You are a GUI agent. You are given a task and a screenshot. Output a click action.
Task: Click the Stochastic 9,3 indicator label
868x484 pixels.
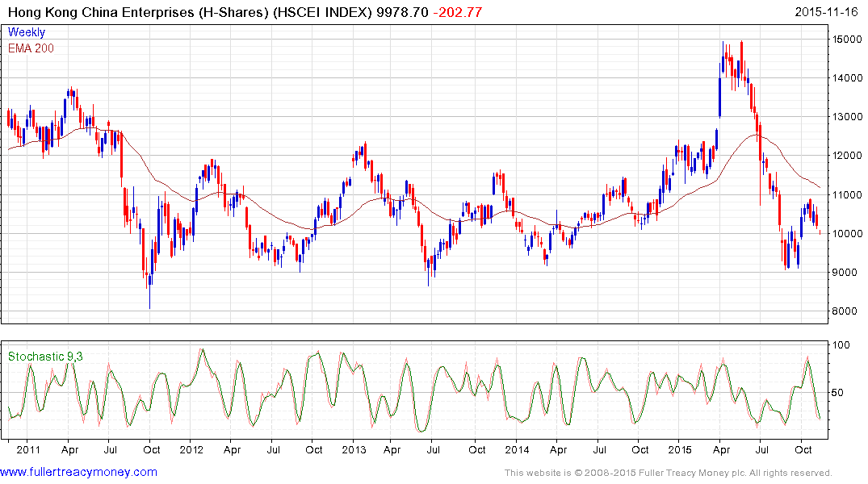point(45,357)
